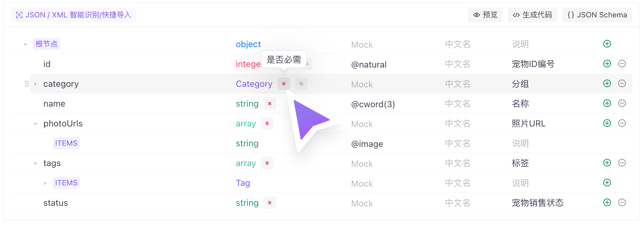
Task: Click the add icon on the id row
Action: tap(607, 64)
